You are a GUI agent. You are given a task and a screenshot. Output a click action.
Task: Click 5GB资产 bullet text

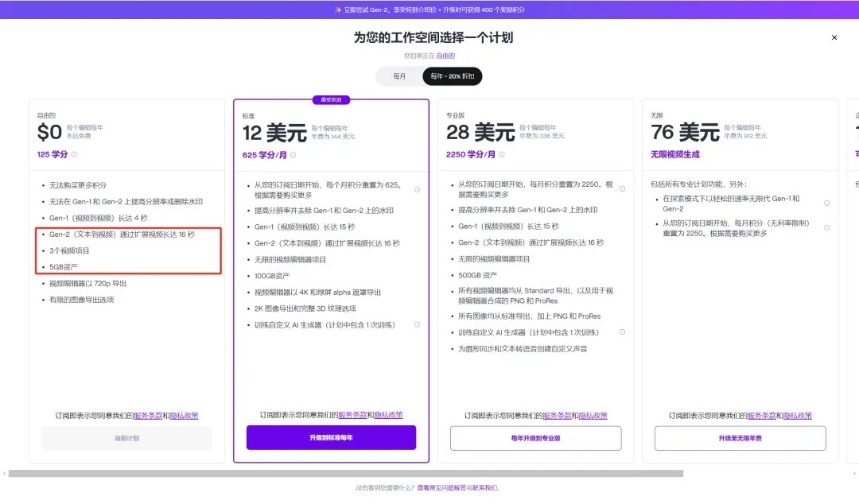click(x=64, y=267)
